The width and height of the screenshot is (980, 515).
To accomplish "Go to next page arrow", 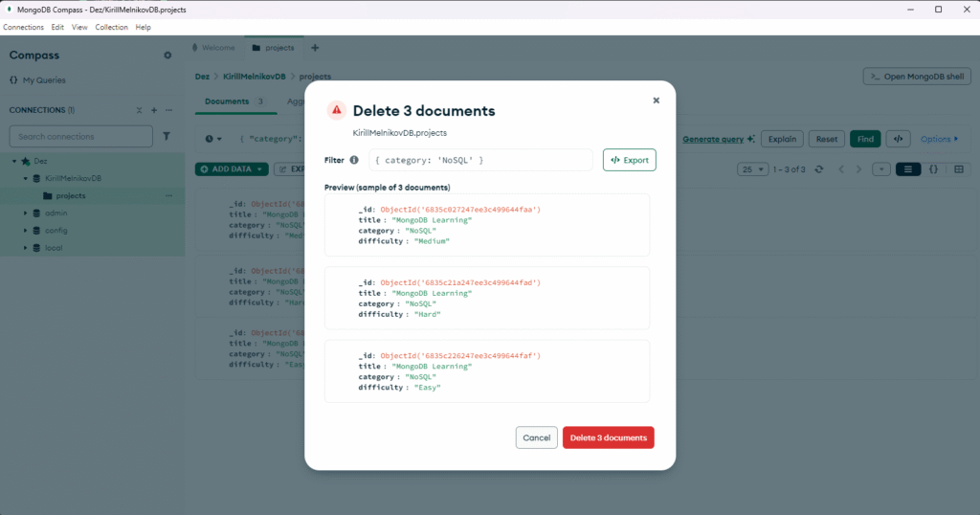I will (858, 169).
